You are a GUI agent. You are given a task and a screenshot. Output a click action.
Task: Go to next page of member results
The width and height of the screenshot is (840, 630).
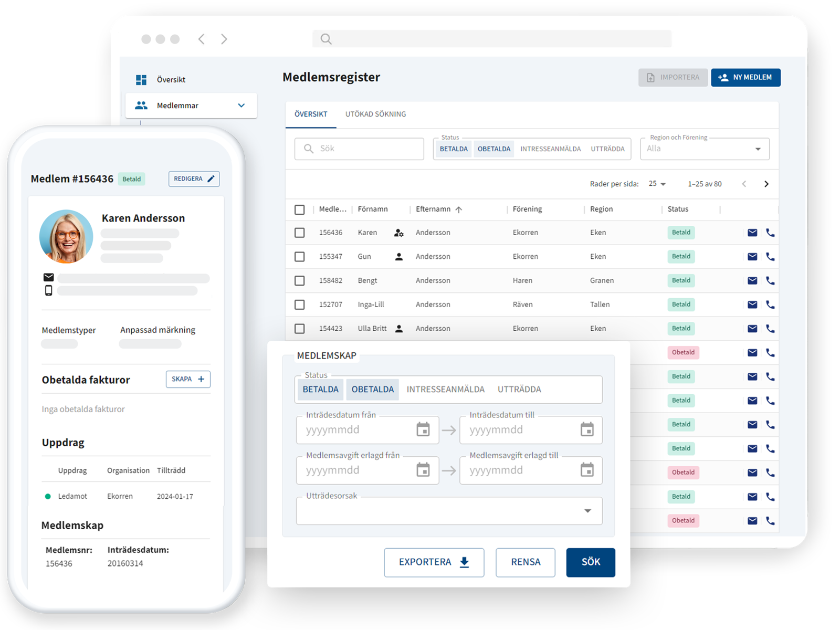[x=766, y=184]
